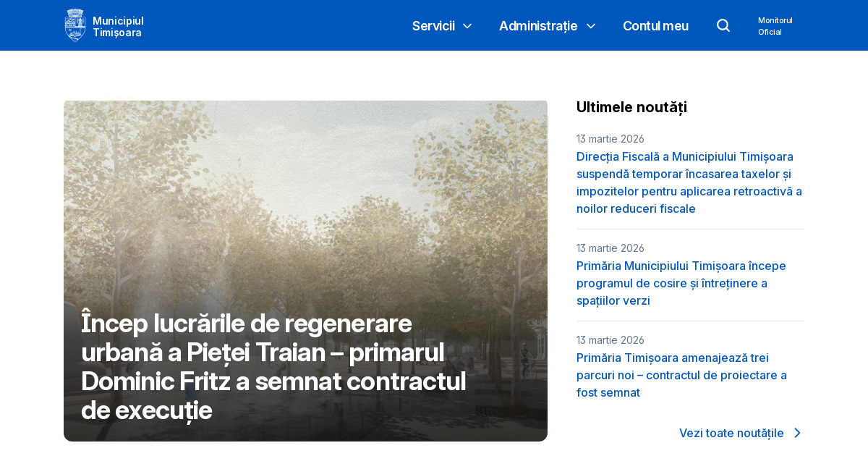Viewport: 868px width, 456px height.
Task: Click the arrow icon beside Vezi toate noutățile
Action: pyautogui.click(x=797, y=433)
